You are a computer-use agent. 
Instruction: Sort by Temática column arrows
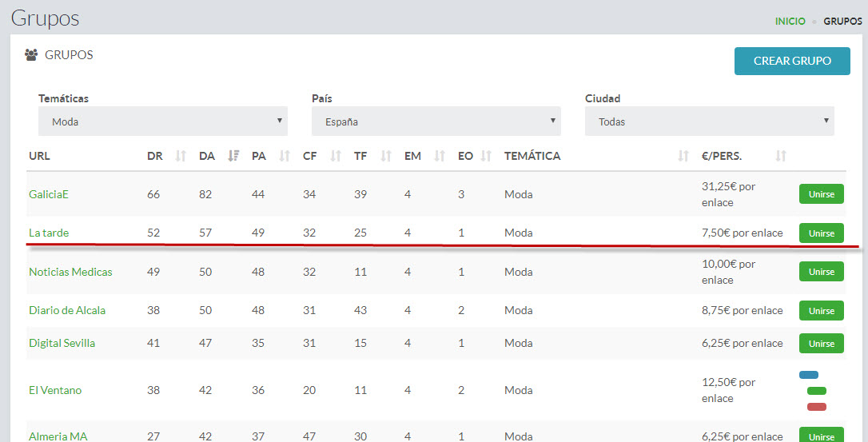pyautogui.click(x=683, y=156)
